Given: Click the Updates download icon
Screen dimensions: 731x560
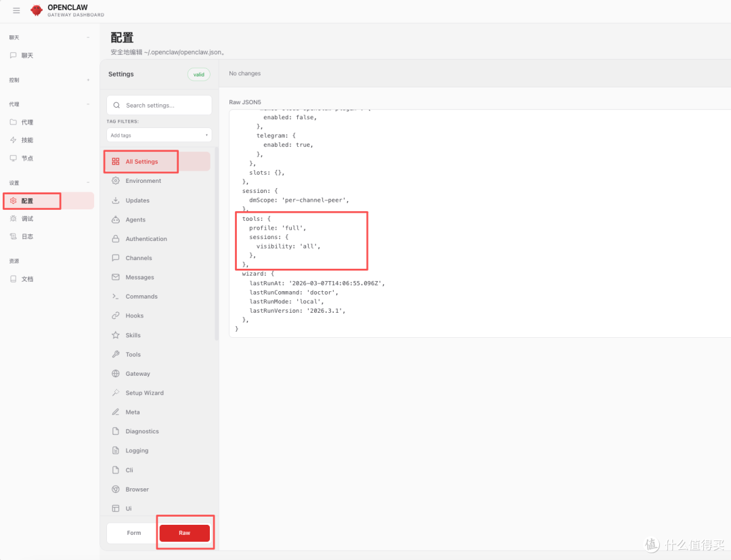Looking at the screenshot, I should (x=116, y=200).
